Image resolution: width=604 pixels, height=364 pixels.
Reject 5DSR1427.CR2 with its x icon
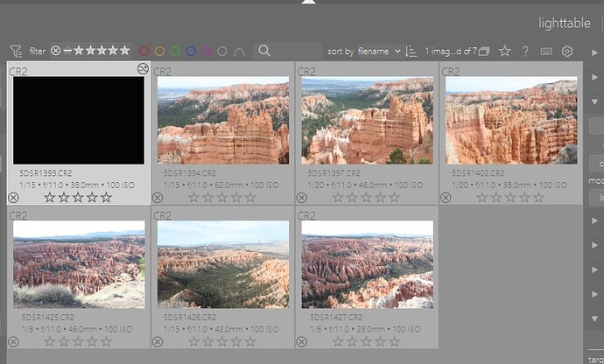[x=302, y=341]
